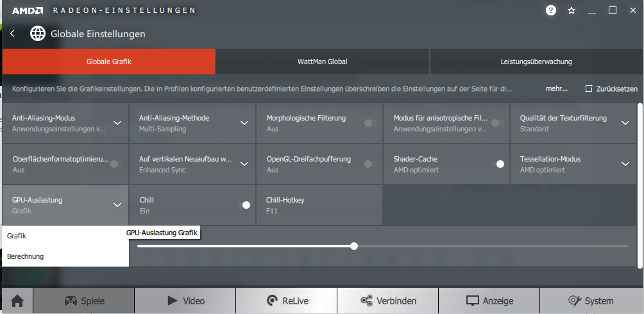Open the Home tab house icon
This screenshot has width=644, height=314.
coord(17,301)
